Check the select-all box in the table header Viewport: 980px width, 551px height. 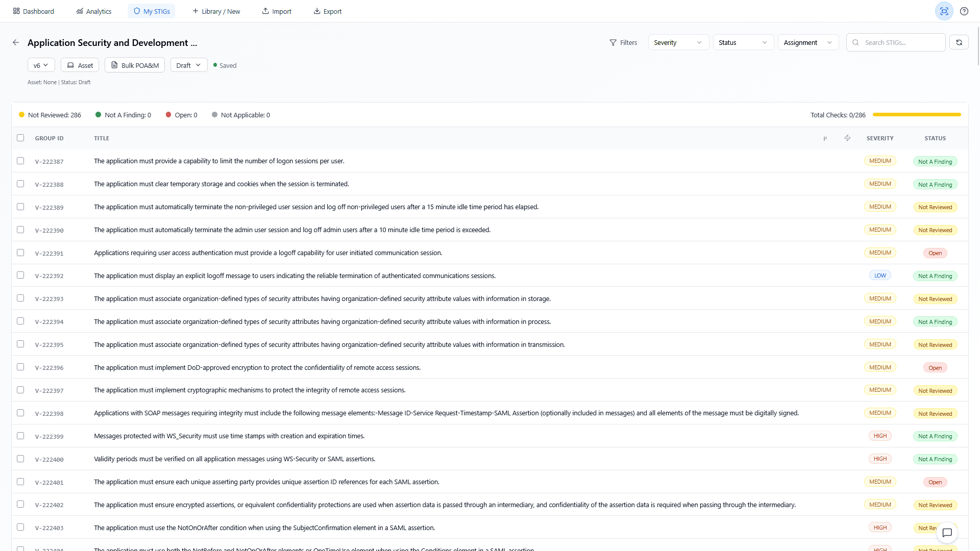(x=20, y=138)
